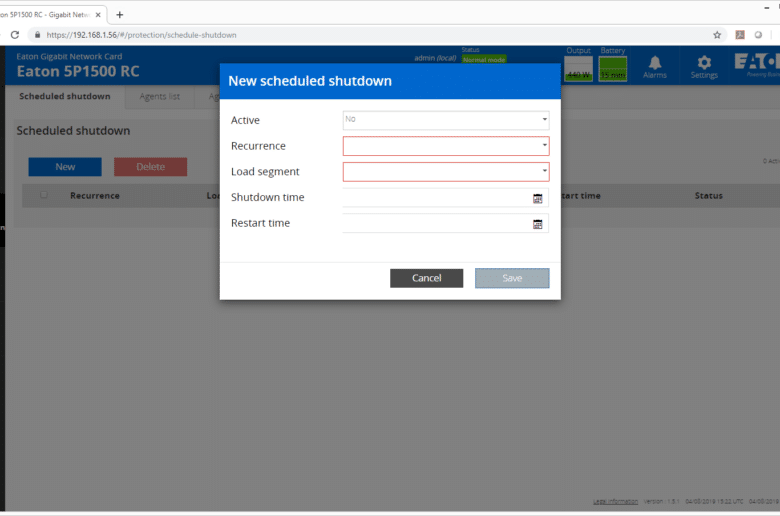Switch to the Agents list tab
This screenshot has width=780, height=516.
[160, 97]
